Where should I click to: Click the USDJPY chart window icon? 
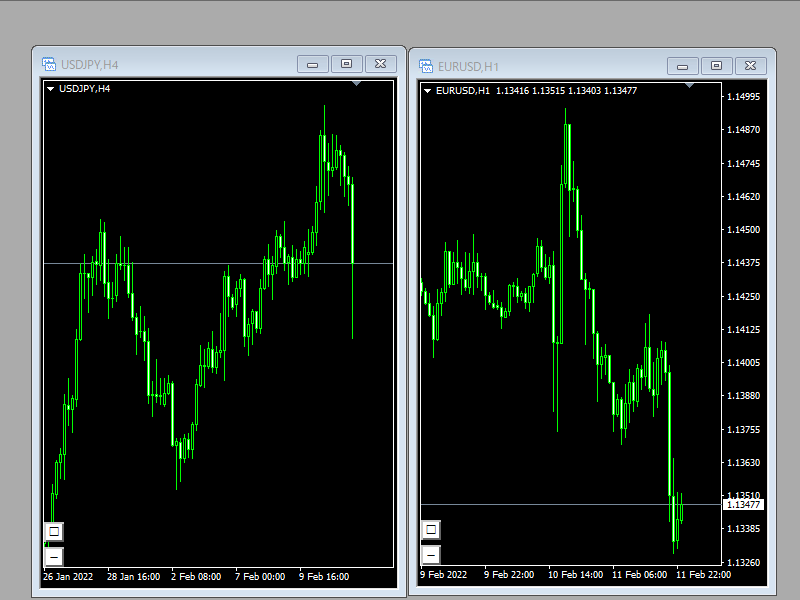(49, 65)
